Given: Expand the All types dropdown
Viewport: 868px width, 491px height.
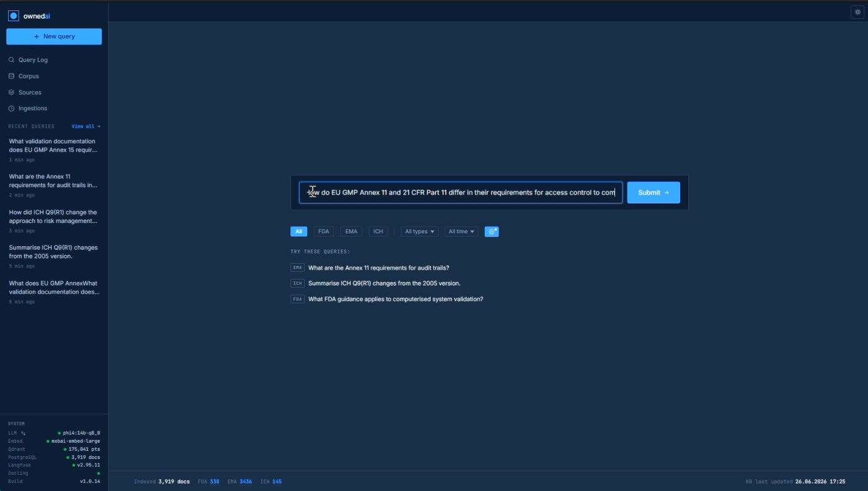Looking at the screenshot, I should (420, 231).
